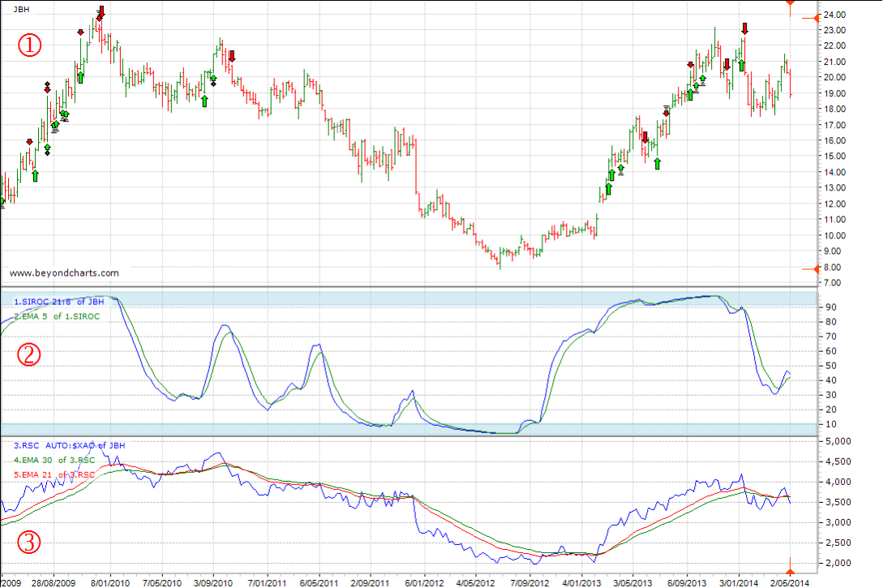Click the 6/01/2012 date label

click(423, 583)
